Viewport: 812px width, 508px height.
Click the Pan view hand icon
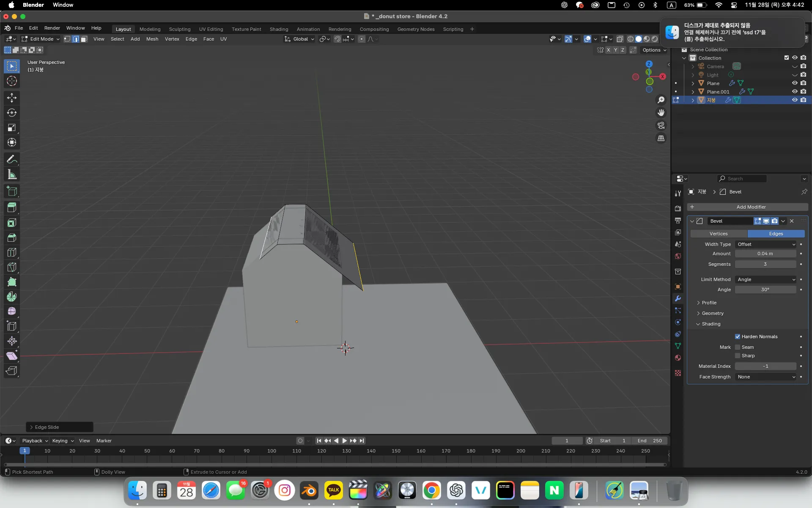661,113
